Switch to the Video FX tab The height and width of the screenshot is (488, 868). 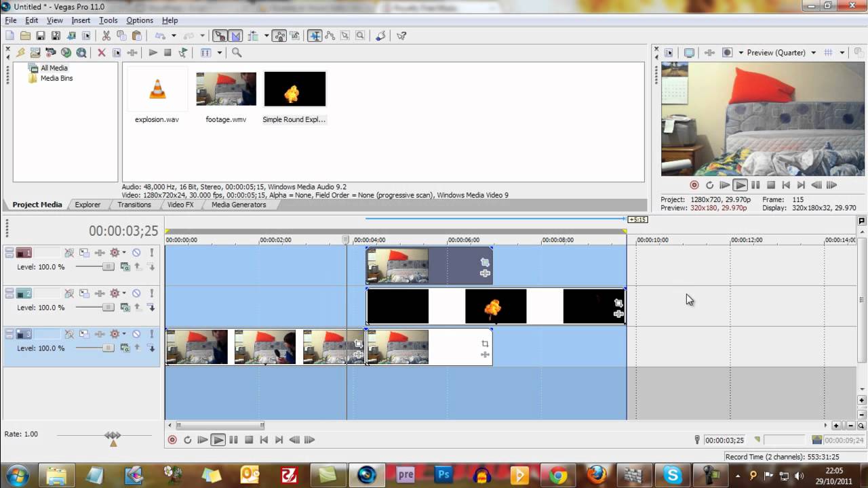pos(180,205)
